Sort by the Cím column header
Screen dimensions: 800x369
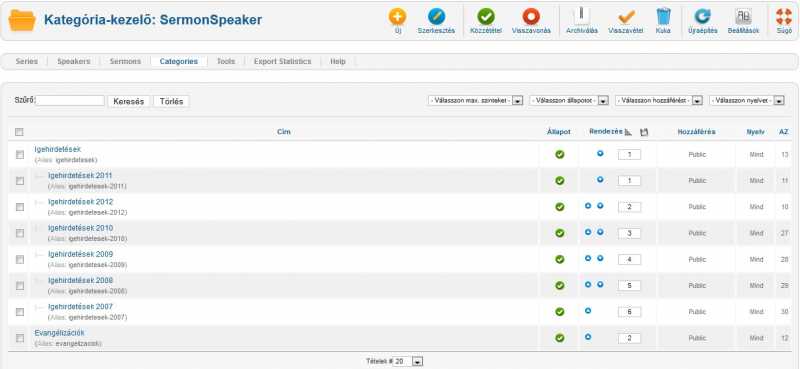(284, 132)
